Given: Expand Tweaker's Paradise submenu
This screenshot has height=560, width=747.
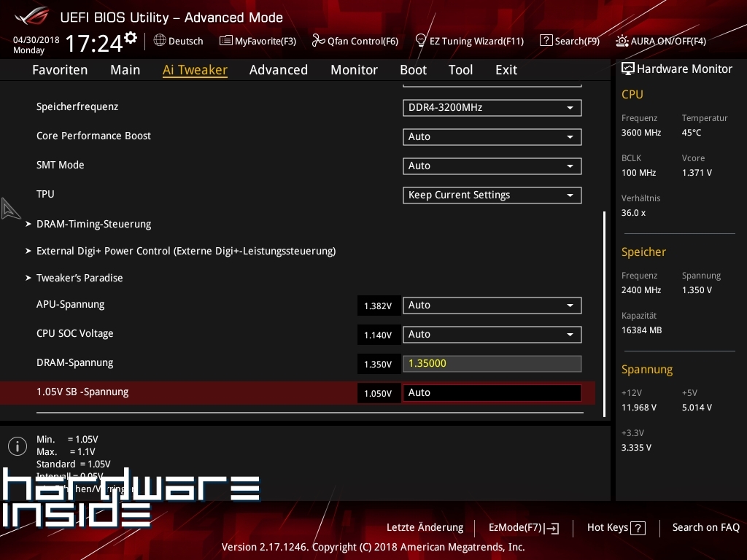Looking at the screenshot, I should tap(79, 278).
